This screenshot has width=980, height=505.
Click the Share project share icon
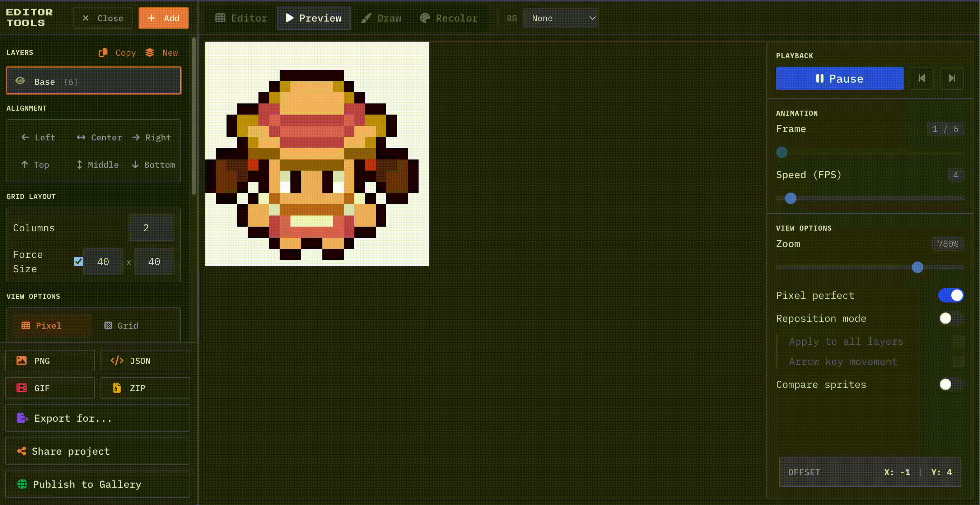pos(22,451)
